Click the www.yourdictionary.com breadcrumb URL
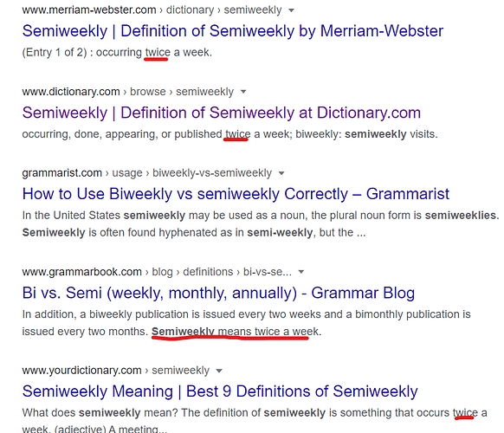504x433 pixels. [x=82, y=371]
